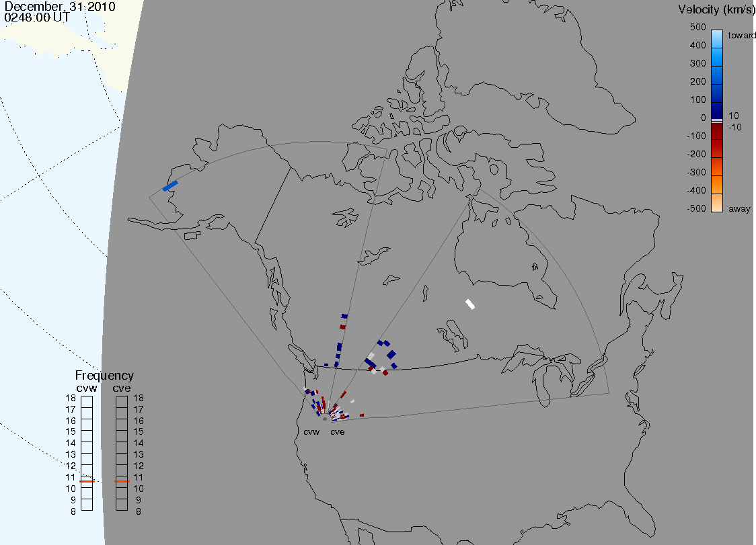756x545 pixels.
Task: Pick the dark red segment below zero on the velocity bar
Action: pos(717,131)
